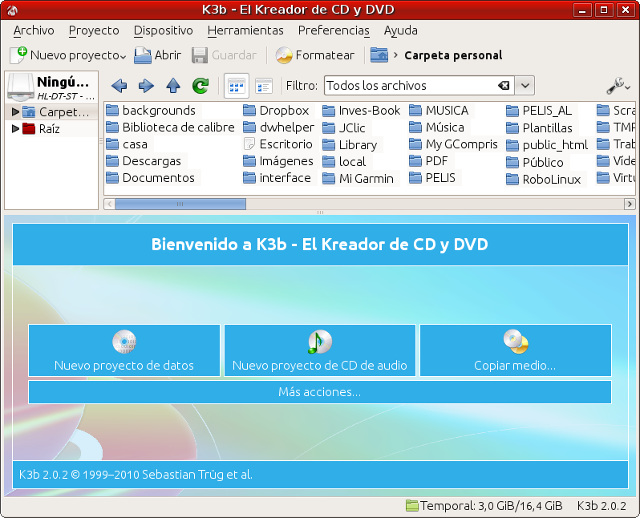Start Nuevo proyecto de CD de audio

[319, 350]
